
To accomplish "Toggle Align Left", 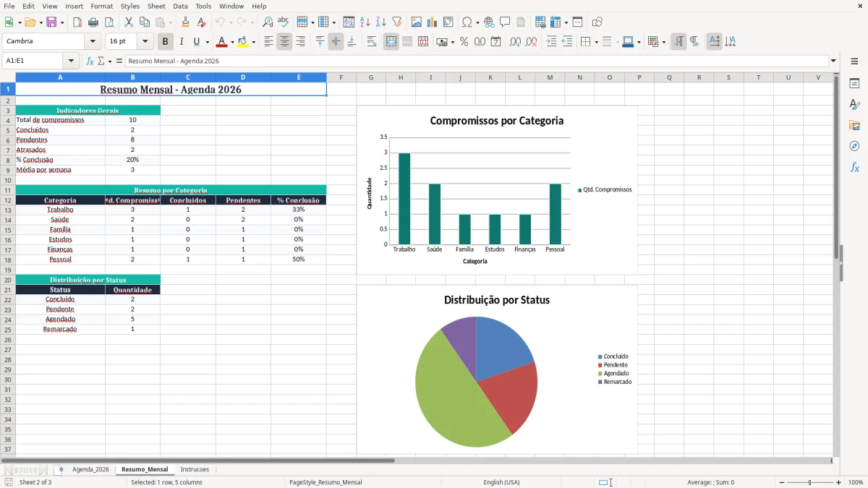I will point(268,42).
